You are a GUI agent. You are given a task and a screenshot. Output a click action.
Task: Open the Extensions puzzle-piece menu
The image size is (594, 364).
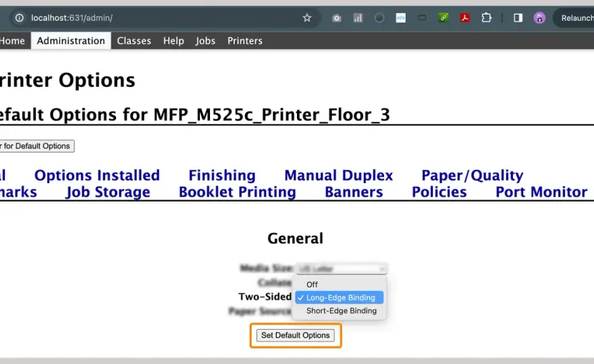coord(487,18)
